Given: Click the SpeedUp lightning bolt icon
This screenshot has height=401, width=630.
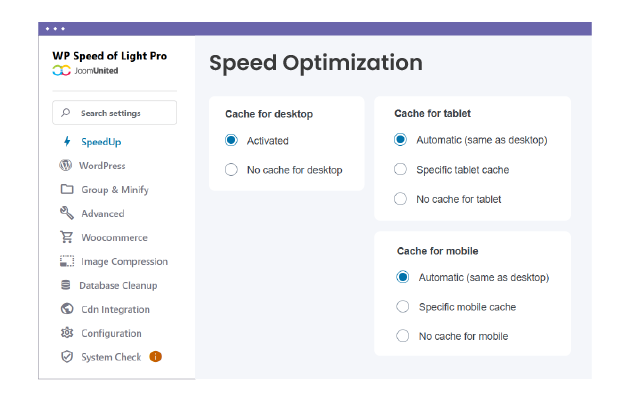Looking at the screenshot, I should (67, 142).
